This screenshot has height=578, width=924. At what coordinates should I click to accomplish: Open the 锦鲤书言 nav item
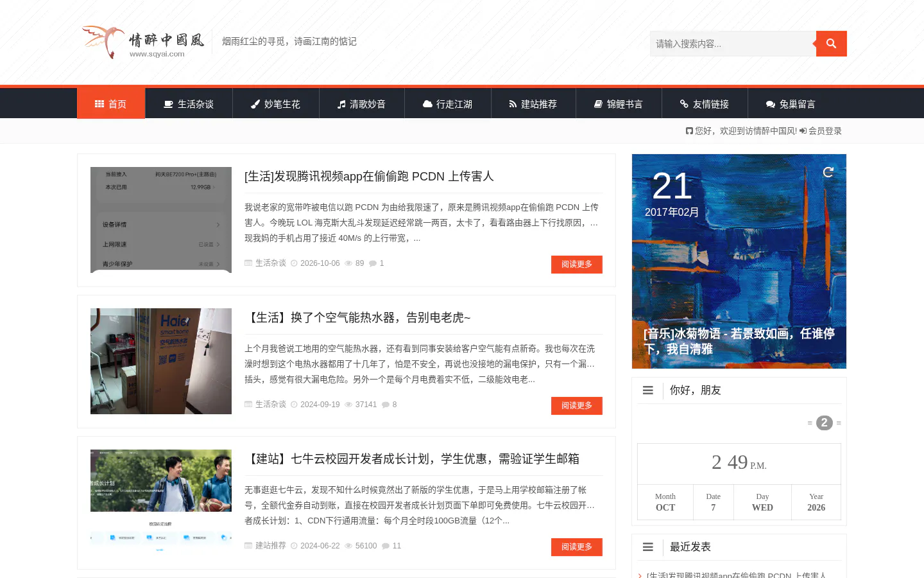pos(619,103)
